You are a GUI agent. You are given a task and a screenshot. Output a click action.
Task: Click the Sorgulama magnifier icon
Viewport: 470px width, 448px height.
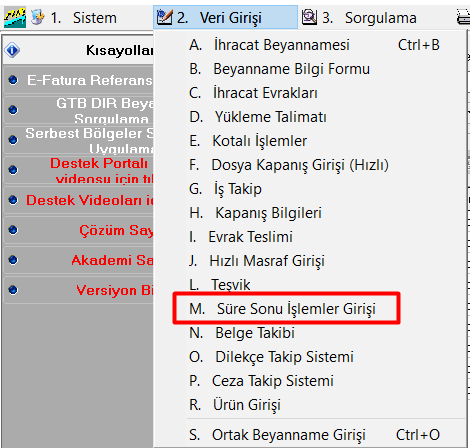pyautogui.click(x=309, y=17)
